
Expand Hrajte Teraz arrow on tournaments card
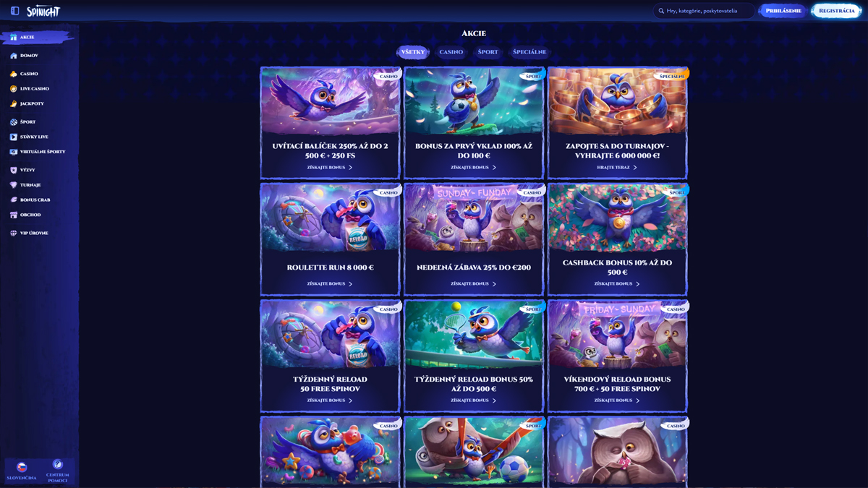click(635, 168)
